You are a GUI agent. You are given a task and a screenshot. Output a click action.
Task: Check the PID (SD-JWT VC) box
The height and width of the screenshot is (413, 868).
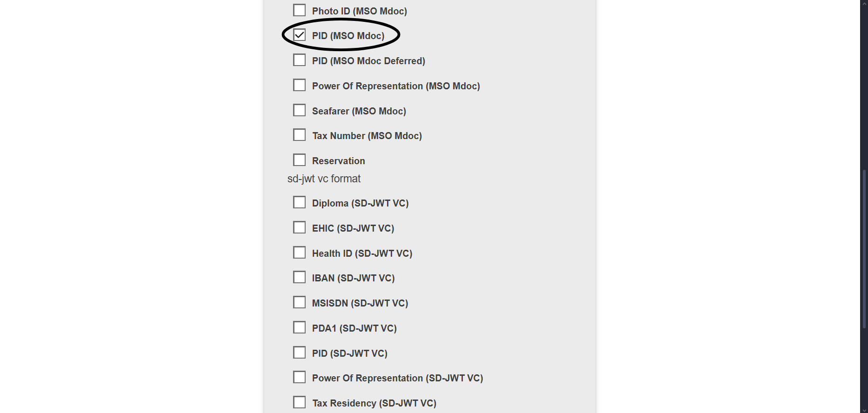[300, 353]
